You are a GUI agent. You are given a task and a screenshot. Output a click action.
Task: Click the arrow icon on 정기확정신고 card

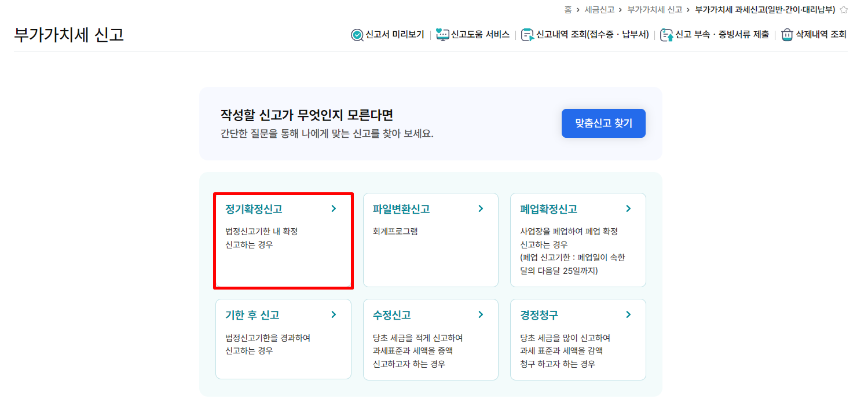pos(334,209)
